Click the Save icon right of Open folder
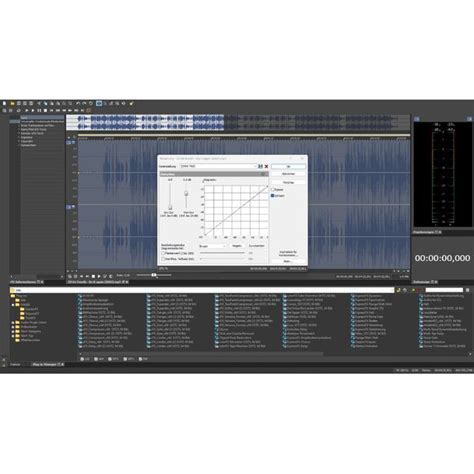474x474 pixels. 19,104
